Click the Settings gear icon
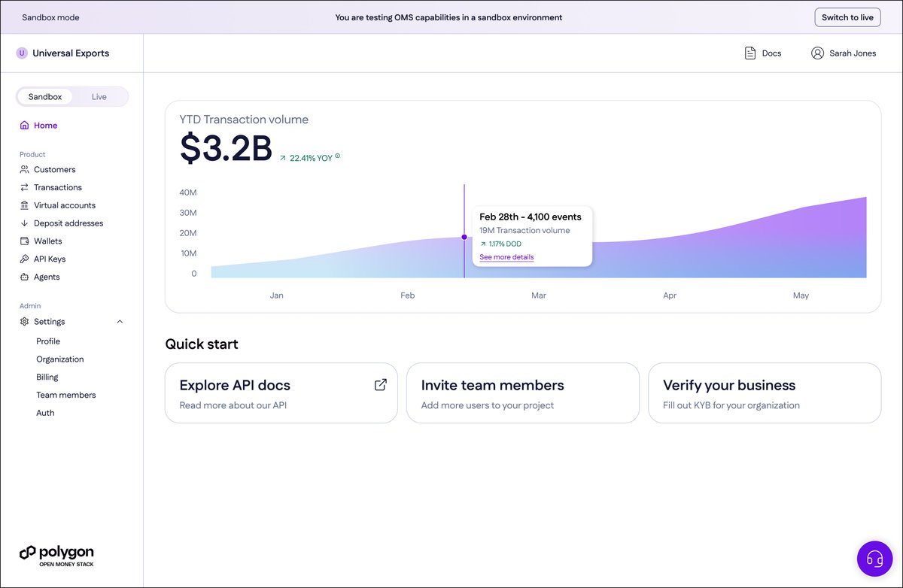Viewport: 903px width, 588px height. (24, 322)
